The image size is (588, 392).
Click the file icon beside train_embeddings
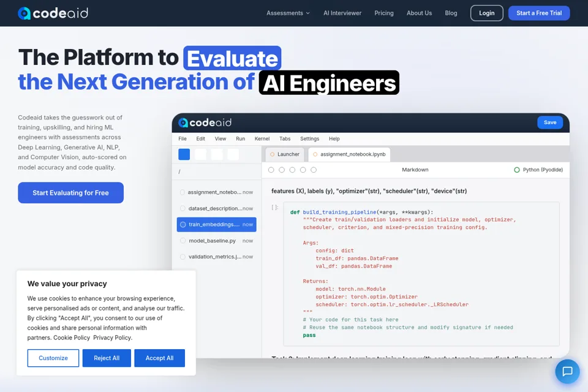coord(183,225)
